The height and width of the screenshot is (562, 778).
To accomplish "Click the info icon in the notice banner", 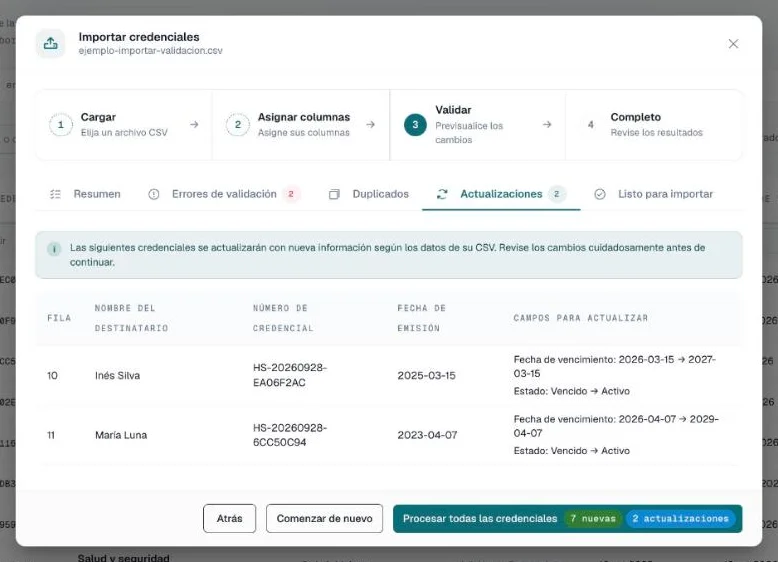I will tap(54, 249).
